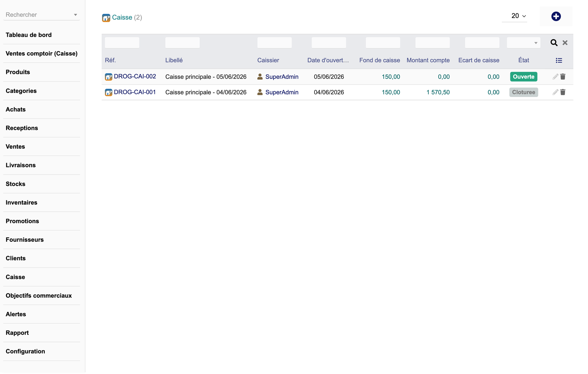The image size is (588, 374).
Task: Click the object icon beside DROG-CAI-001
Action: pyautogui.click(x=108, y=92)
